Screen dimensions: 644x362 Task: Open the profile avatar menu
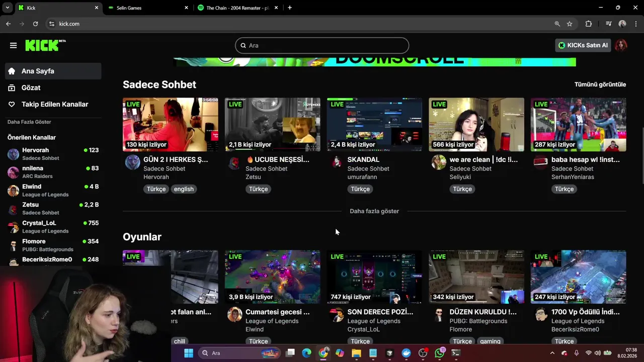pyautogui.click(x=621, y=45)
